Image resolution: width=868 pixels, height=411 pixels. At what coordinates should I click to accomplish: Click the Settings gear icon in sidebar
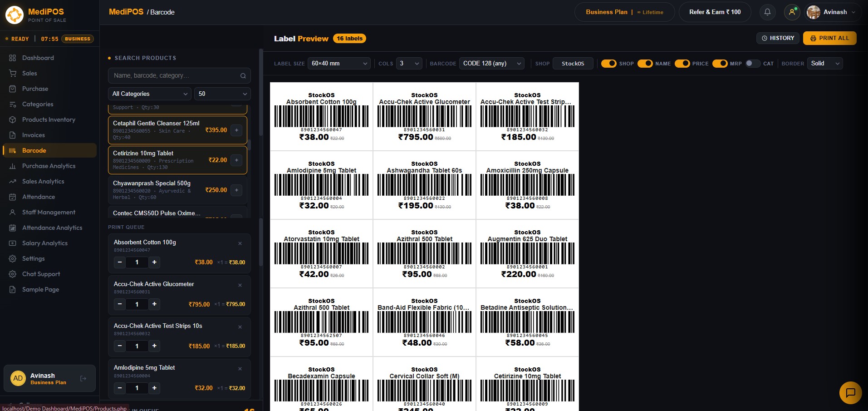pos(13,258)
